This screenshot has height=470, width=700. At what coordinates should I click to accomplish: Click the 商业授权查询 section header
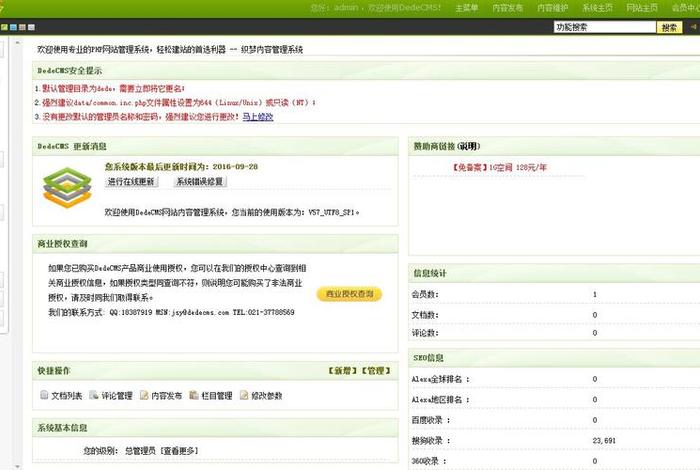click(x=215, y=244)
